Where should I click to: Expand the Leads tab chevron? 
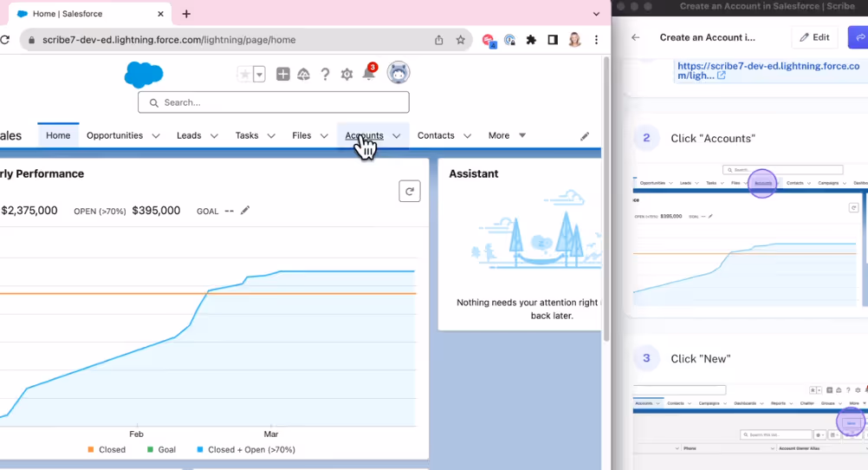214,136
